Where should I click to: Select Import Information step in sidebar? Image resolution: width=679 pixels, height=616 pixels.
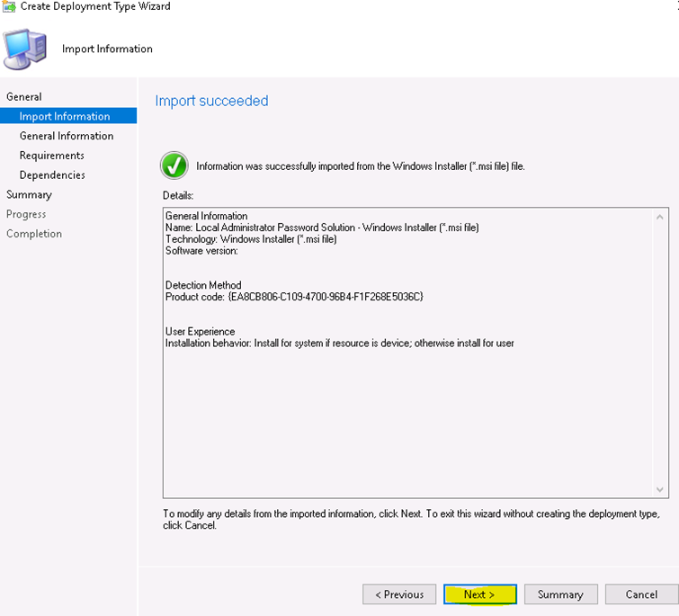(68, 116)
